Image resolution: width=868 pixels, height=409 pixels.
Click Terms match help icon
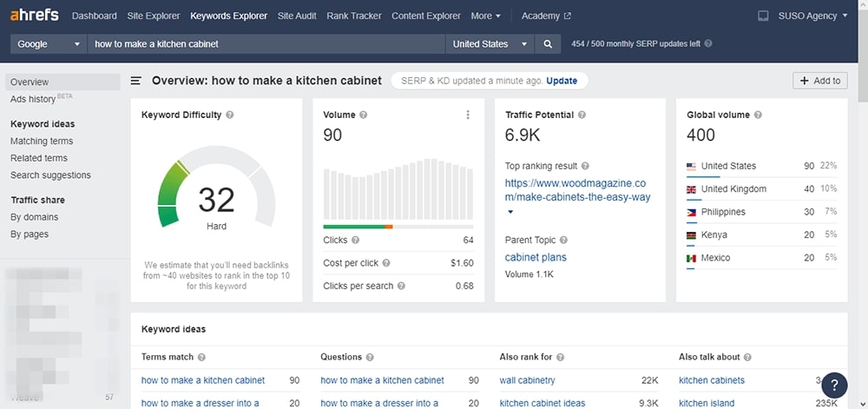(201, 358)
